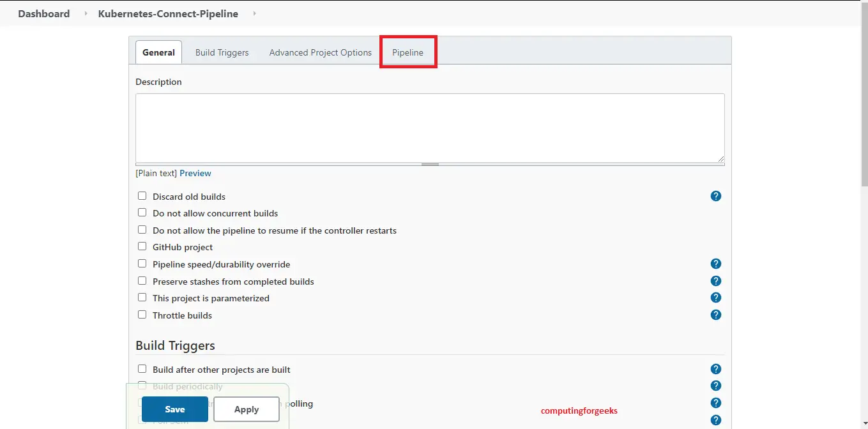Image resolution: width=868 pixels, height=429 pixels.
Task: Show help for Pipeline speed/durability override
Action: point(715,264)
